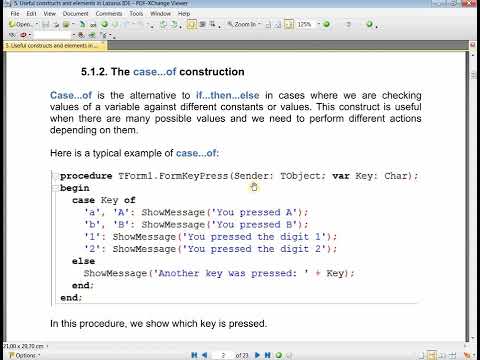Go to the first page with the blue first-page arrow
The image size is (480, 360).
pyautogui.click(x=195, y=355)
